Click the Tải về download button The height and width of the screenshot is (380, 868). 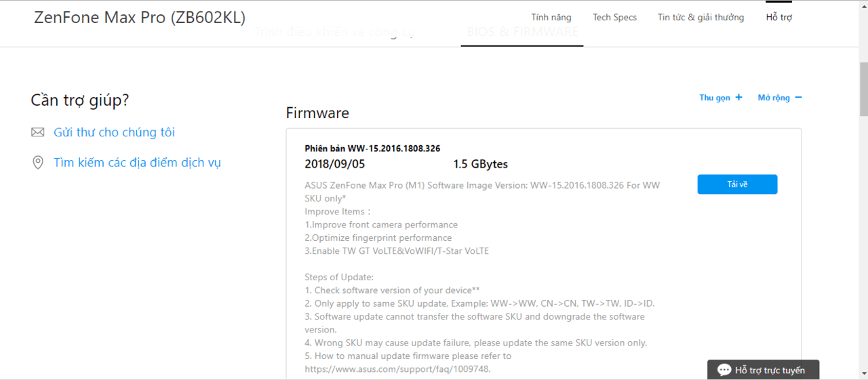[x=737, y=185]
